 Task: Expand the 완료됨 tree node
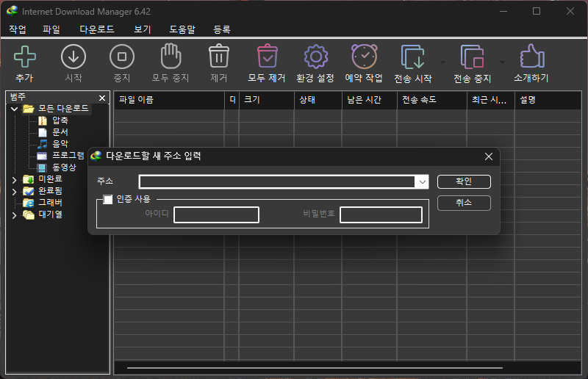click(x=14, y=192)
